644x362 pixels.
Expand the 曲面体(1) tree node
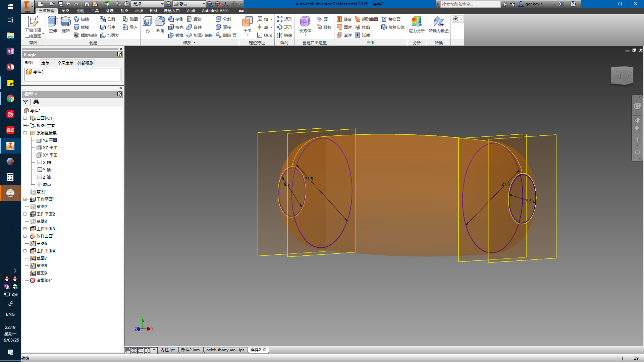[25, 118]
